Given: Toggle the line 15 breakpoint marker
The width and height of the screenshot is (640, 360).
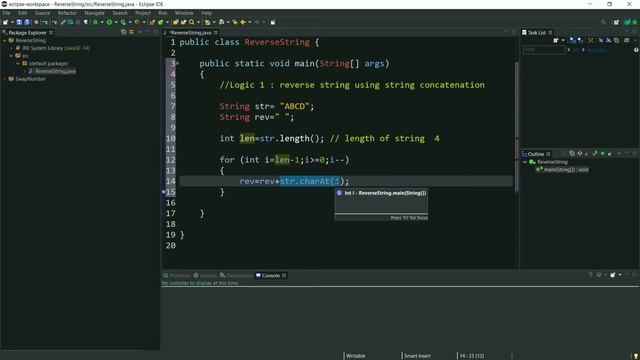Looking at the screenshot, I should [x=164, y=191].
